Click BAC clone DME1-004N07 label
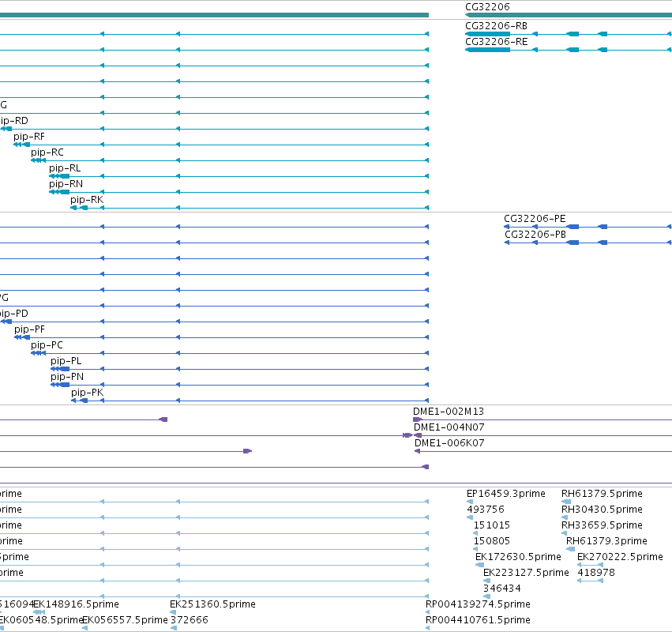672x632 pixels. [x=449, y=427]
